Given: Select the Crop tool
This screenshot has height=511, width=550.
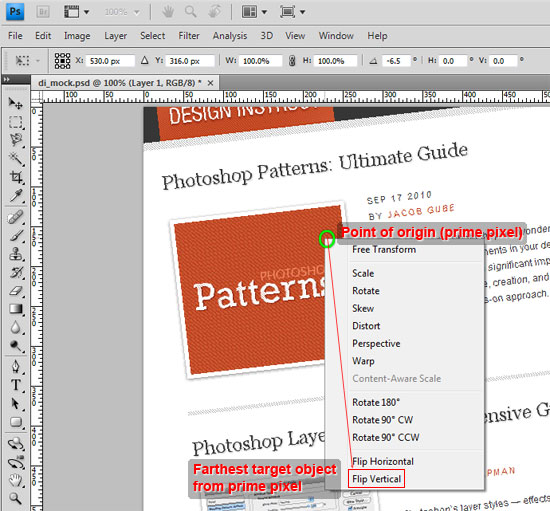Looking at the screenshot, I should tap(16, 177).
